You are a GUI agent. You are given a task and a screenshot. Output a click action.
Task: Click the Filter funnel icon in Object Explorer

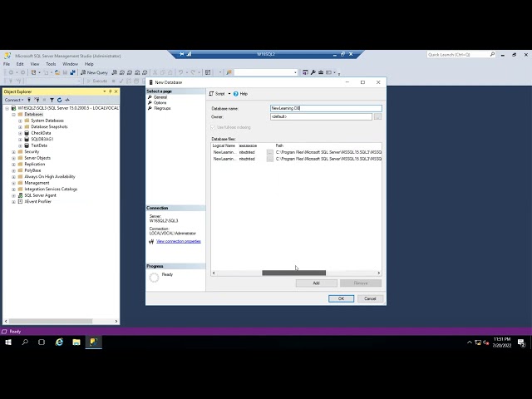coord(52,100)
